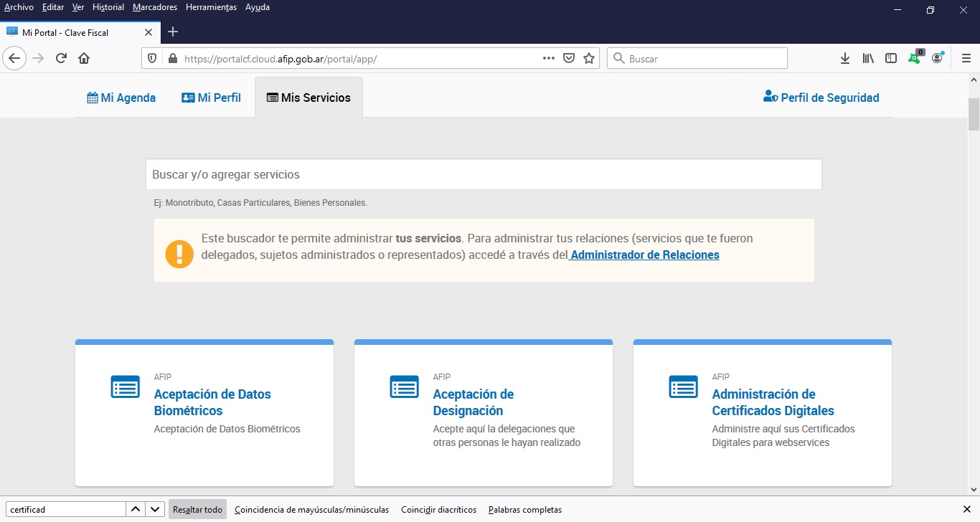Click the page vertical scrollbar thumb
The height and width of the screenshot is (522, 980).
tap(974, 114)
